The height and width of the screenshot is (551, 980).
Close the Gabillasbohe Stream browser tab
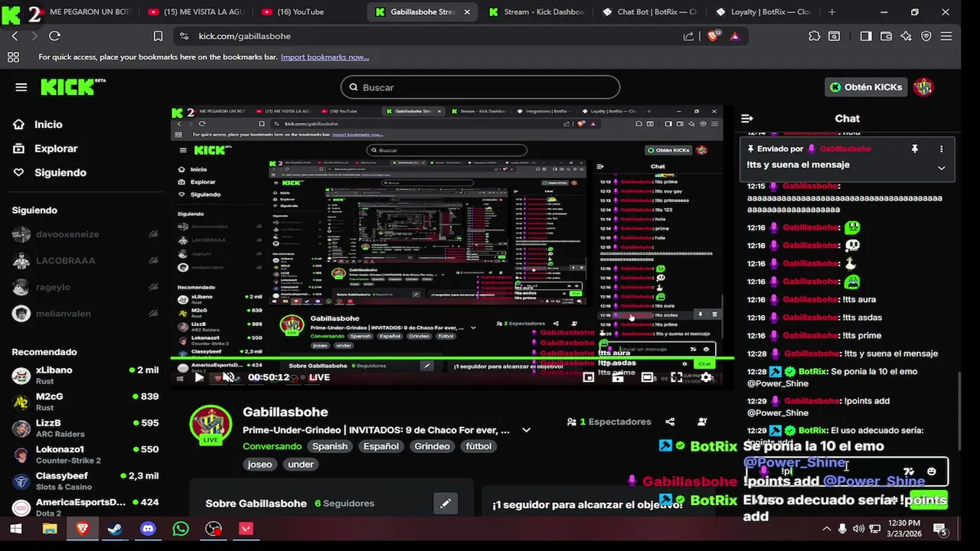pyautogui.click(x=467, y=12)
